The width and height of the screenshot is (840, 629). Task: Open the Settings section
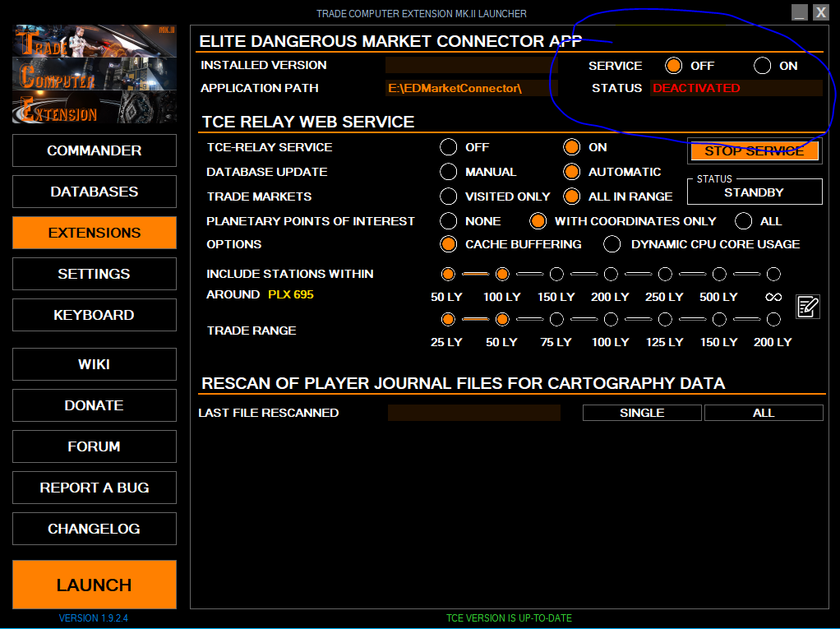point(95,274)
